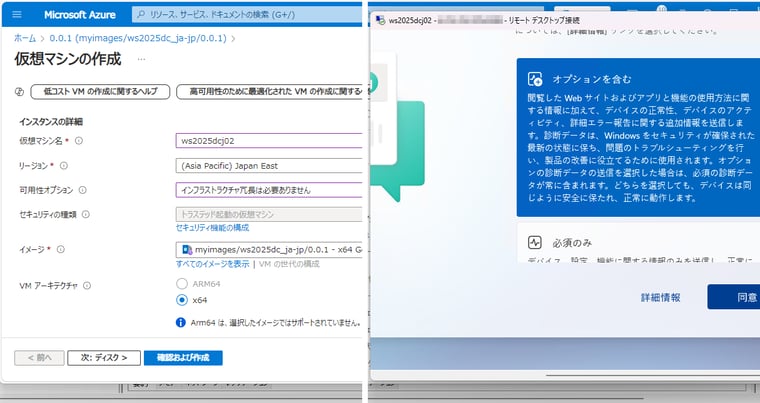Viewport: 760px width, 403px height.
Task: Open the 0.0.1 myimages breadcrumb link
Action: point(138,38)
